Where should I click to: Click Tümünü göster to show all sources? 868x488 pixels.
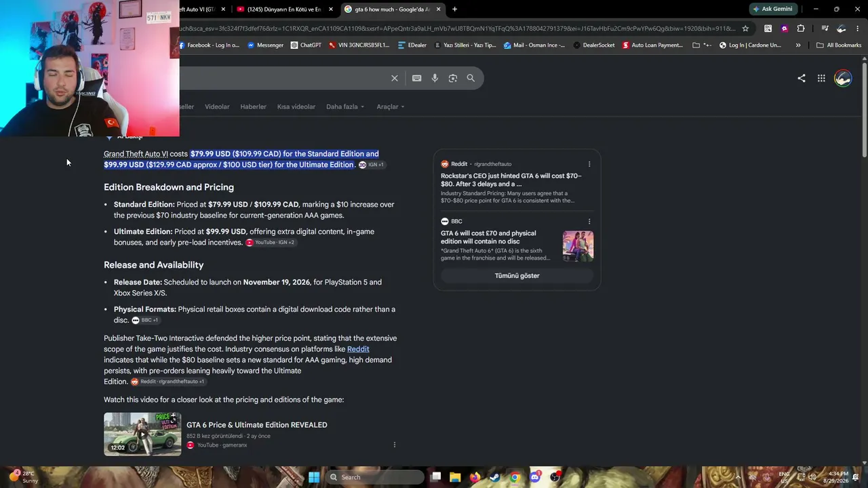coord(517,276)
